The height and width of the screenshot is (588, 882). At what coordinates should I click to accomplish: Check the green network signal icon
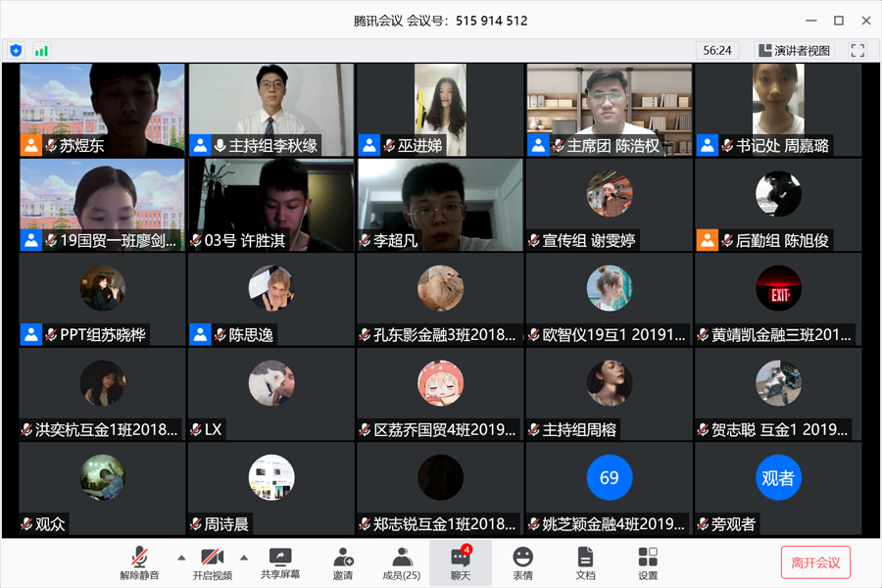coord(41,50)
